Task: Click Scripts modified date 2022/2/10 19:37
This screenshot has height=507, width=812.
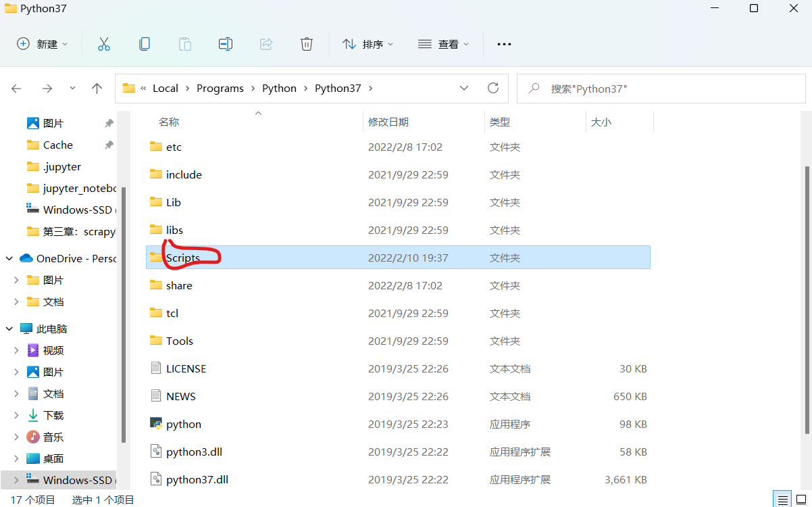Action: pos(408,258)
